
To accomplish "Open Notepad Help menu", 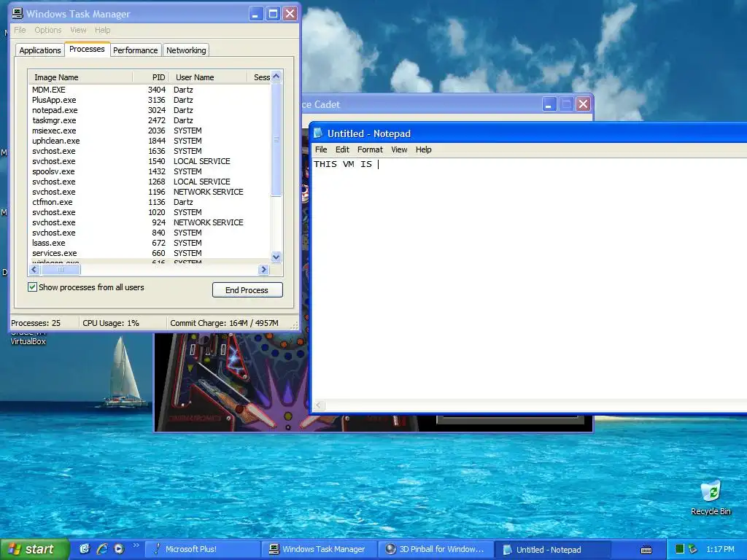I will [x=424, y=149].
